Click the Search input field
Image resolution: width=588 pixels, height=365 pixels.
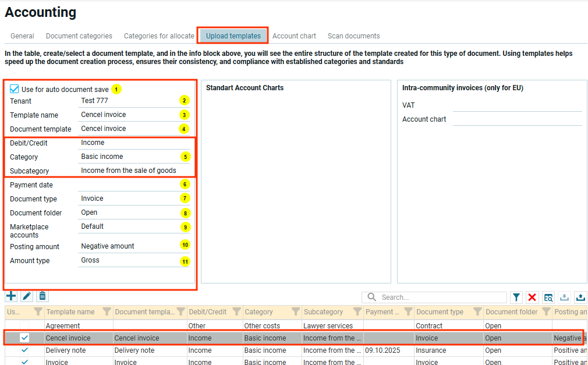[x=442, y=297]
